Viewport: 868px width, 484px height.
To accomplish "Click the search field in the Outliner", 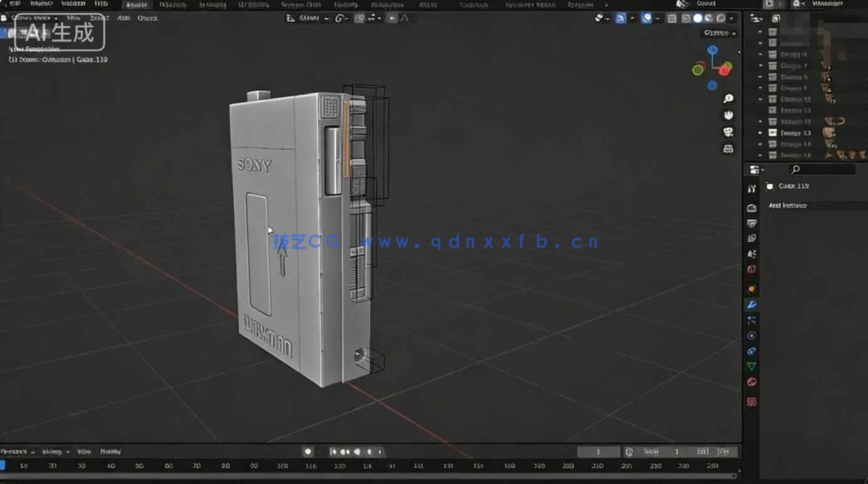I will [822, 169].
